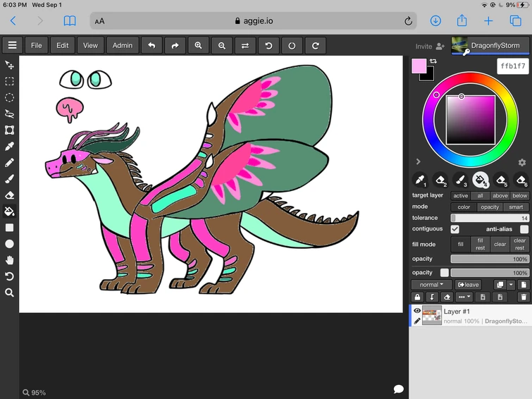Select the transform tool
532x399 pixels.
9,130
